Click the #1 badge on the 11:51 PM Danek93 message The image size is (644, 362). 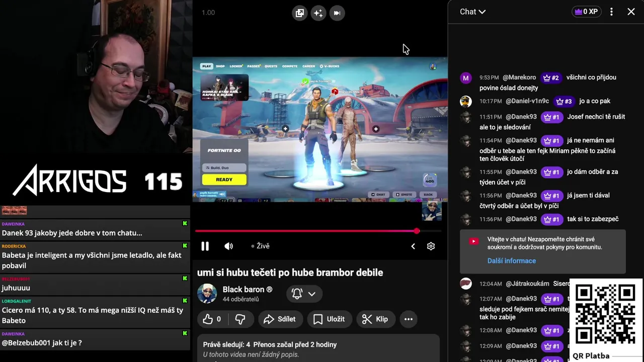[x=551, y=117]
